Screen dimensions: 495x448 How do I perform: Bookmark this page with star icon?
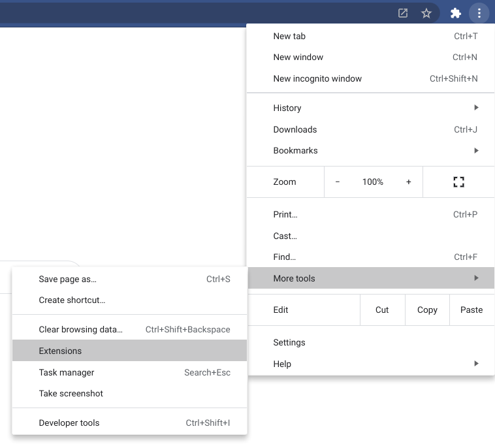(x=426, y=13)
